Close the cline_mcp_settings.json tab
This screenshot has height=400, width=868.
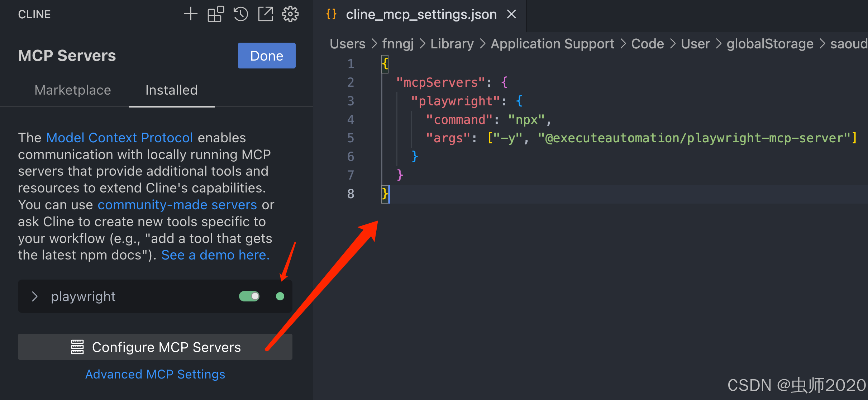click(511, 14)
